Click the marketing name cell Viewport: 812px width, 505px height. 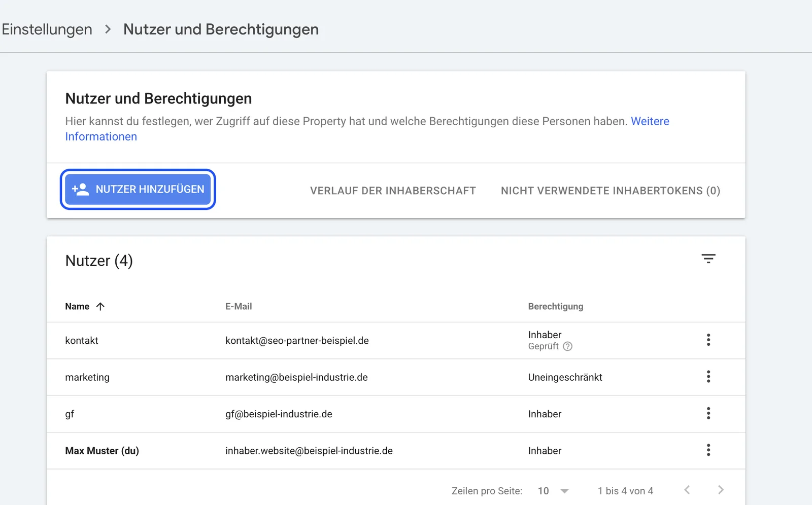point(87,377)
